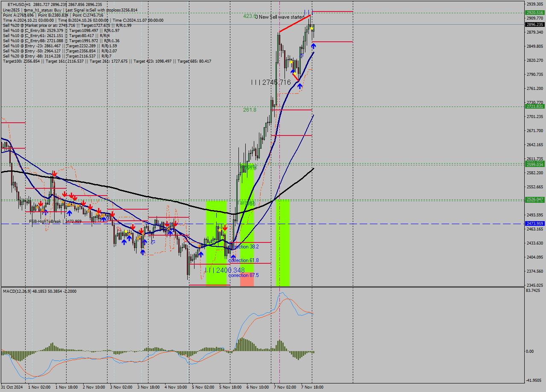
Task: Click the 'correction 38.2' label
Action: click(x=244, y=247)
